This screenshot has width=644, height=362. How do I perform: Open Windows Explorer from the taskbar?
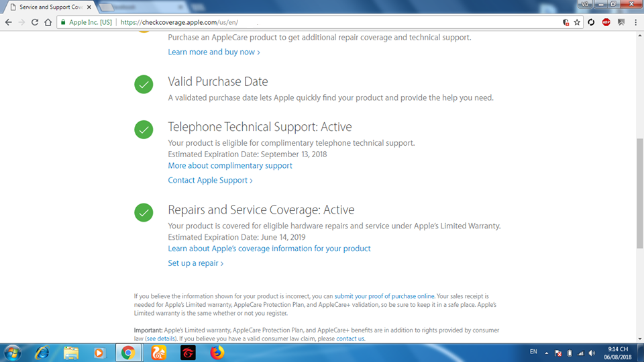pyautogui.click(x=70, y=353)
